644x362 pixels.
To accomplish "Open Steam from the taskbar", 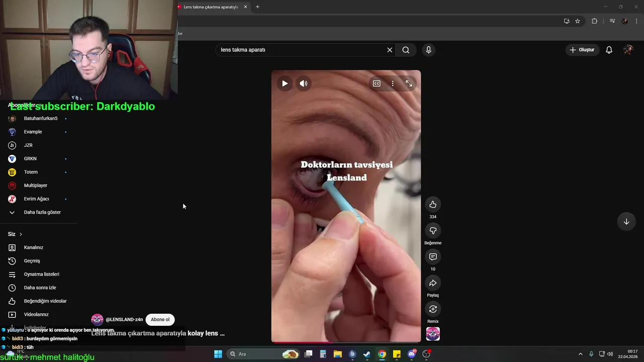I will click(x=367, y=354).
